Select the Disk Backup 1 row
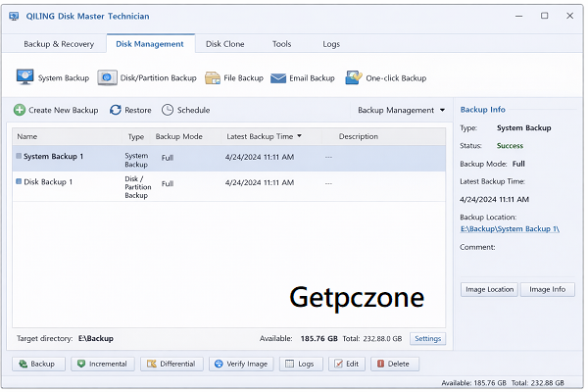 229,186
